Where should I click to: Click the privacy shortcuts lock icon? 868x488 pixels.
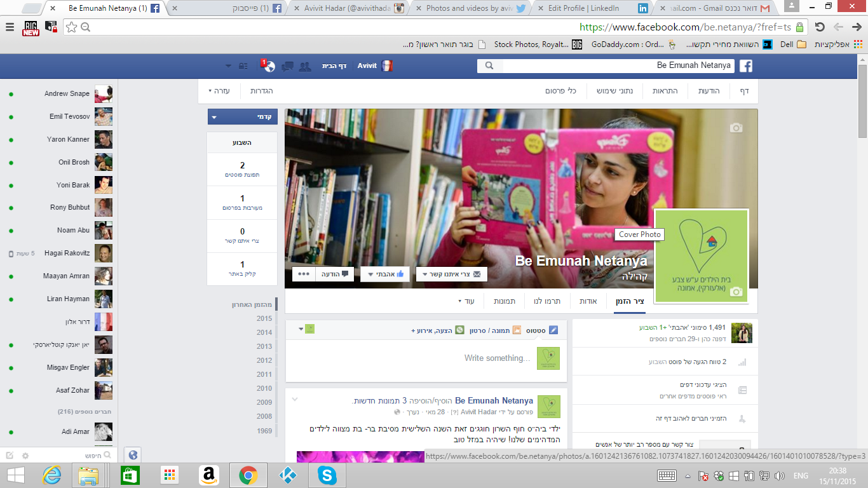(243, 66)
